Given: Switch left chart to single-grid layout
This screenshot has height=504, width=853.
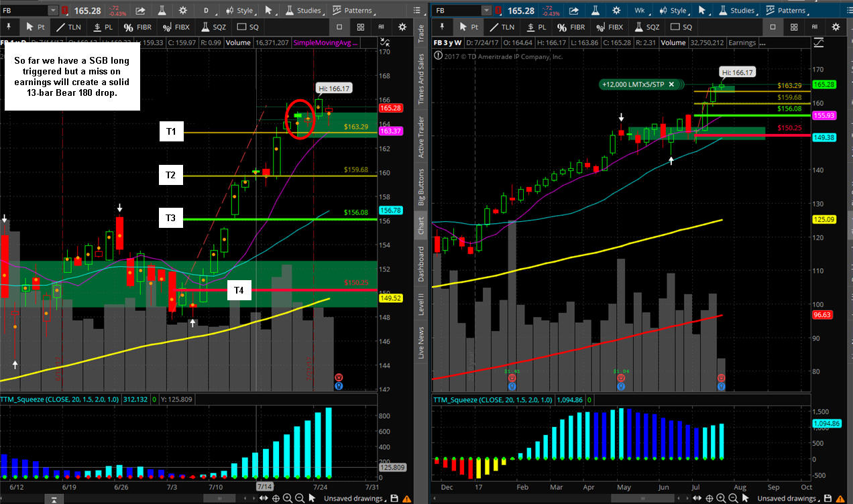Looking at the screenshot, I should coord(339,27).
